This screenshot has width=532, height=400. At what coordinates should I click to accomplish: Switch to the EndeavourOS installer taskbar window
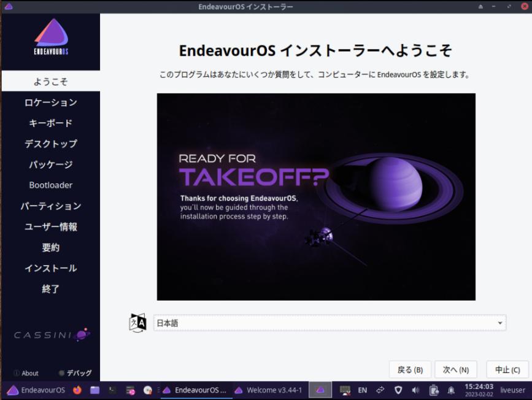195,390
